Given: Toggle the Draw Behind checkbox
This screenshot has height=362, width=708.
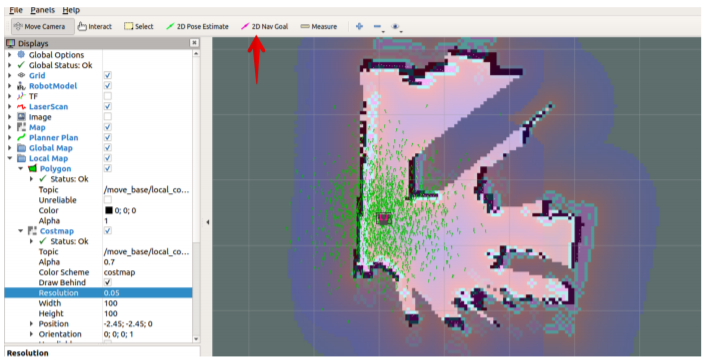Looking at the screenshot, I should point(107,283).
